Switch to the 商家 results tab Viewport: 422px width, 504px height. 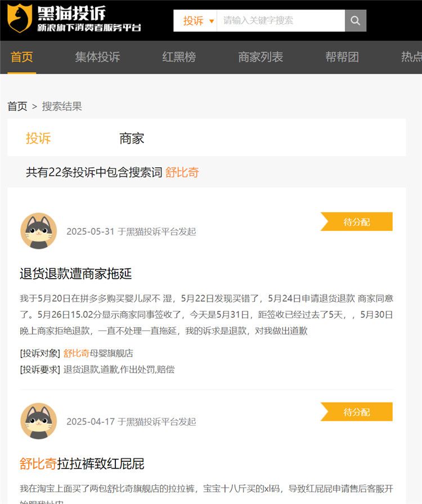pos(132,138)
